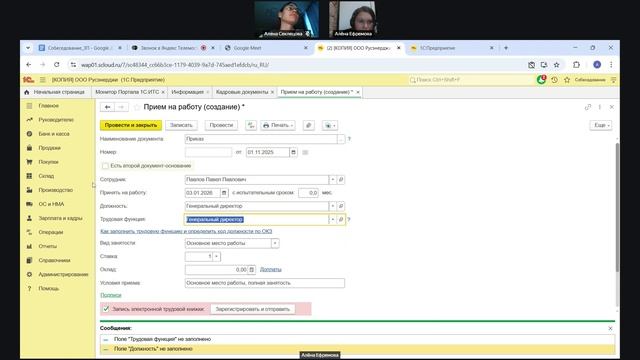
Task: Open the Подписи link
Action: tap(111, 295)
